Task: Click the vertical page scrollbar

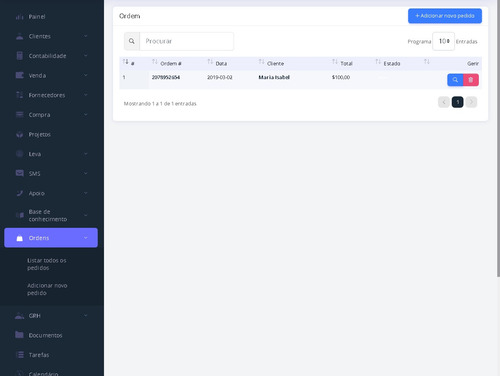Action: pos(498,138)
